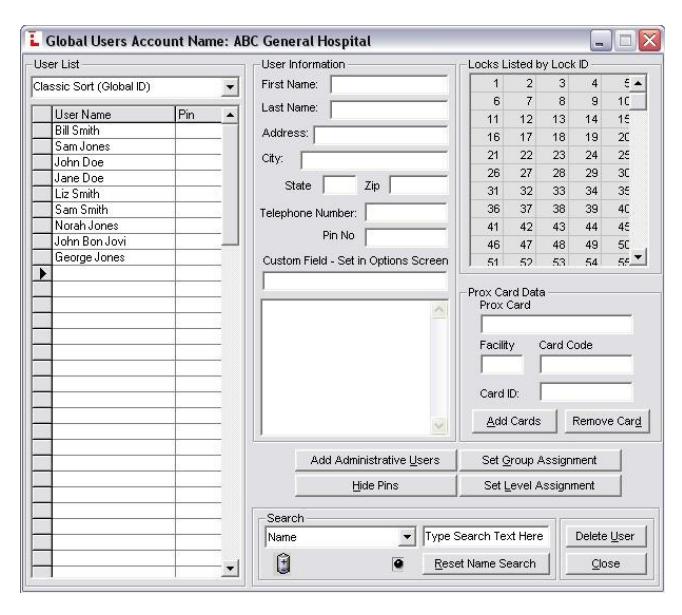Screen dimensions: 682x615
Task: Click into the Pin No field
Action: point(406,237)
